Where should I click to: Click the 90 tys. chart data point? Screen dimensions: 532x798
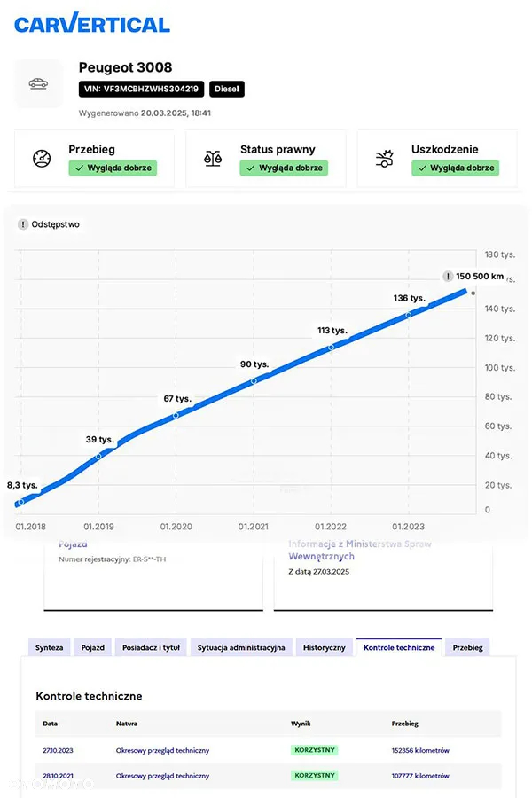point(254,381)
